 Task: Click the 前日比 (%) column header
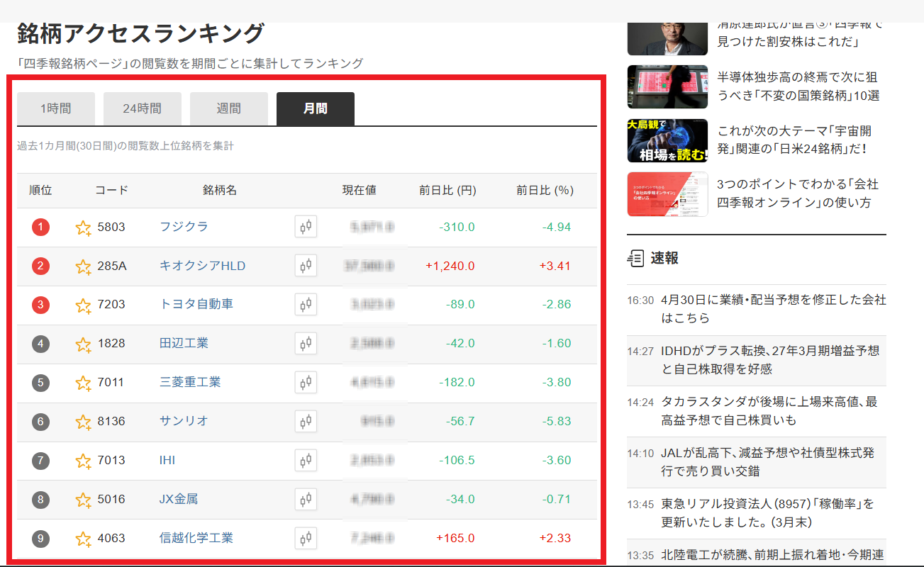(x=545, y=191)
